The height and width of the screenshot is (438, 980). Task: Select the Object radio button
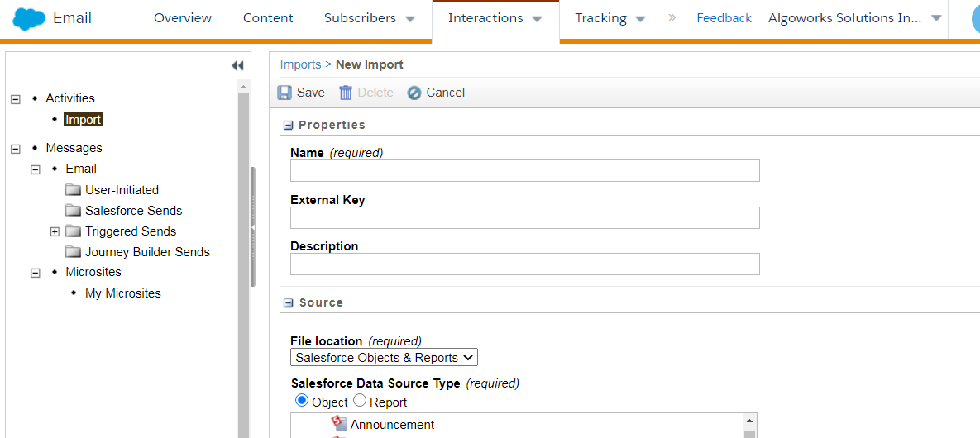pos(302,401)
